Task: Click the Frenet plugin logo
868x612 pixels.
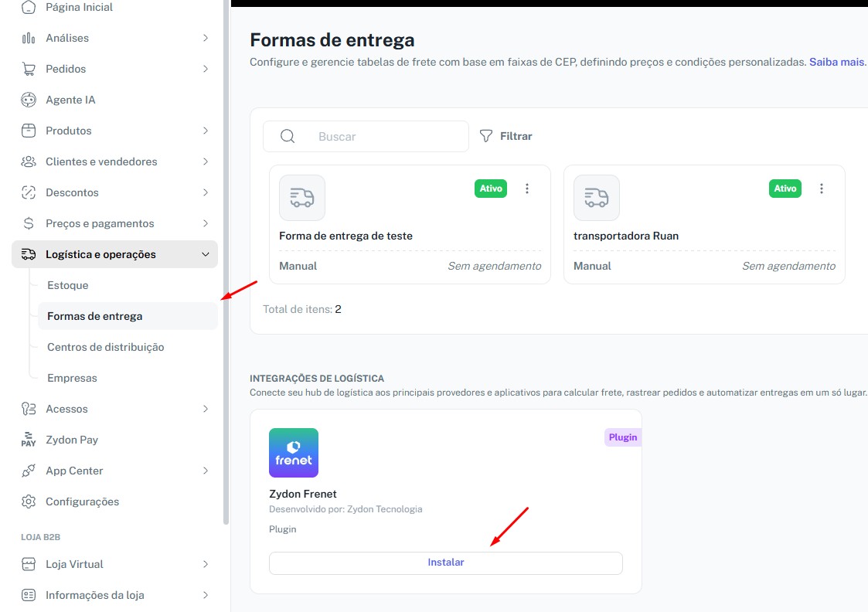Action: tap(294, 453)
